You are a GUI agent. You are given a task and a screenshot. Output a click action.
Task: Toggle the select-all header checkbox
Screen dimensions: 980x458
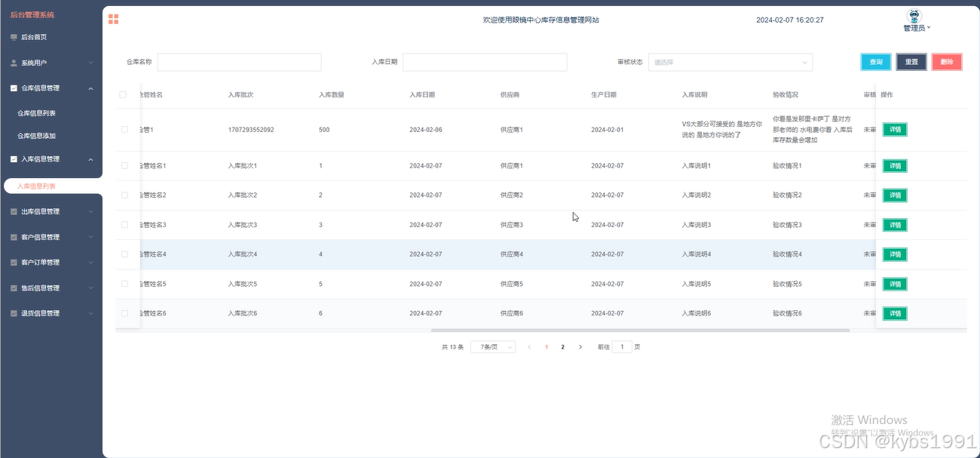pos(123,95)
